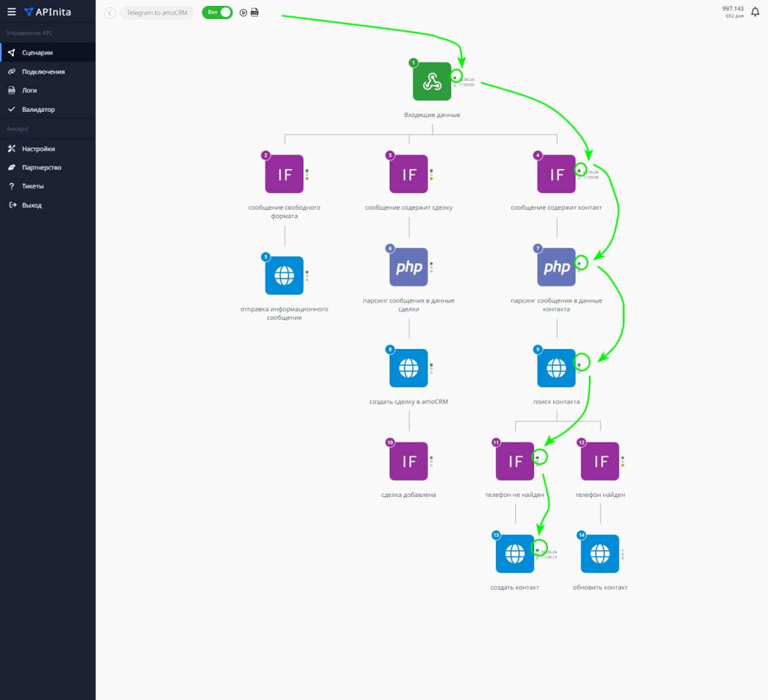This screenshot has width=768, height=700.
Task: Open 'Подключения' in the sidebar
Action: pos(43,72)
